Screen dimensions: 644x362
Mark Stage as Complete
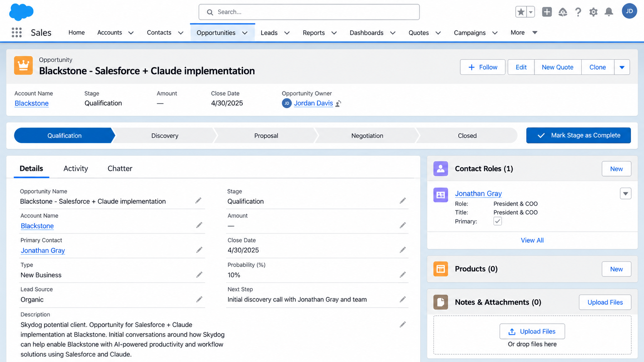click(579, 135)
